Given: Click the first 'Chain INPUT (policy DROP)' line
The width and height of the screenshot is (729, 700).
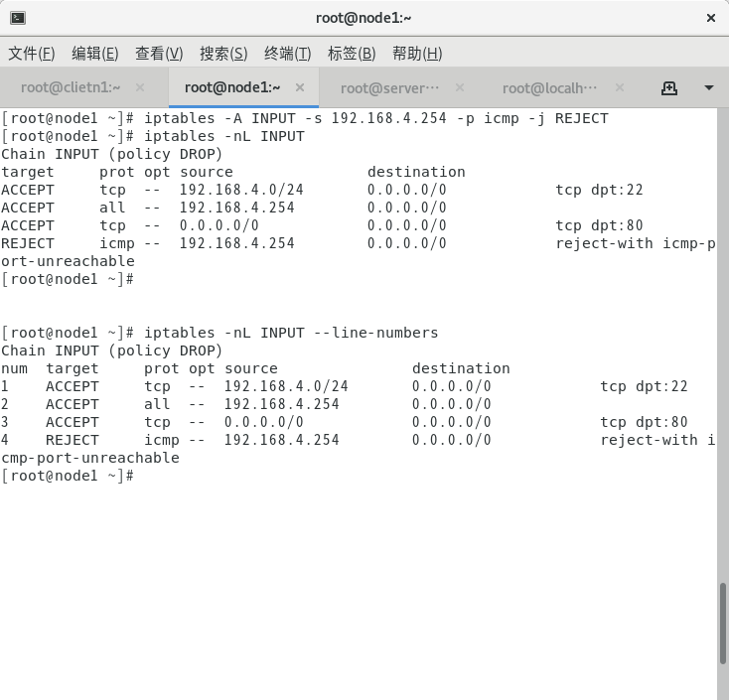Looking at the screenshot, I should (111, 154).
